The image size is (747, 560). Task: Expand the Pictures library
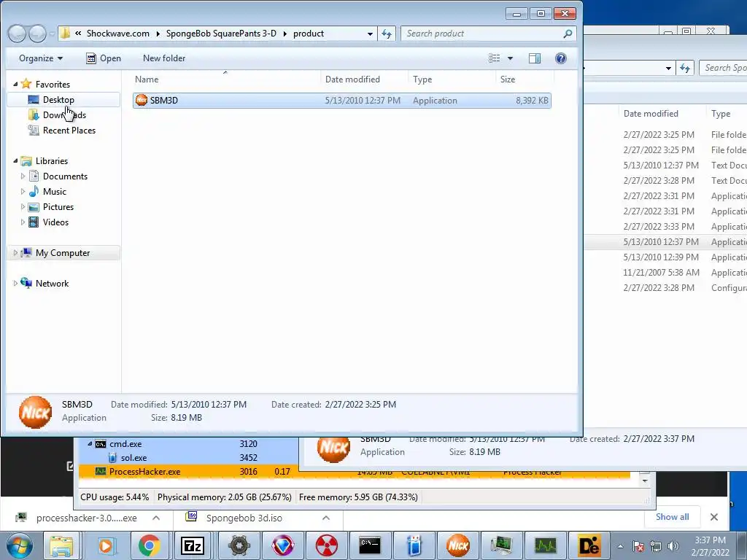(x=23, y=206)
